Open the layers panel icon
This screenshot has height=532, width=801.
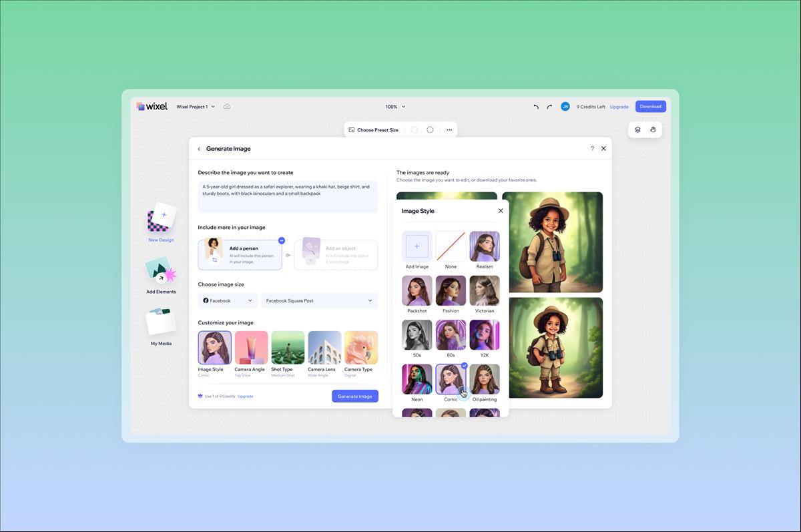point(637,129)
